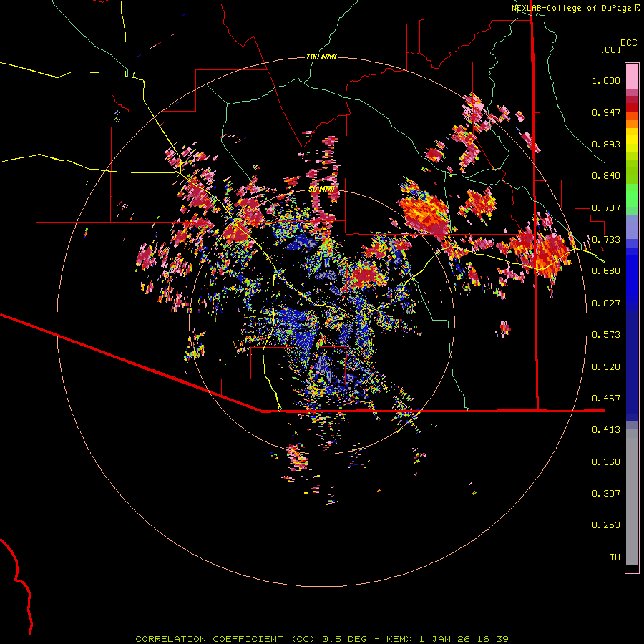The image size is (644, 644).
Task: Click the 0.360 legend value
Action: tap(606, 462)
